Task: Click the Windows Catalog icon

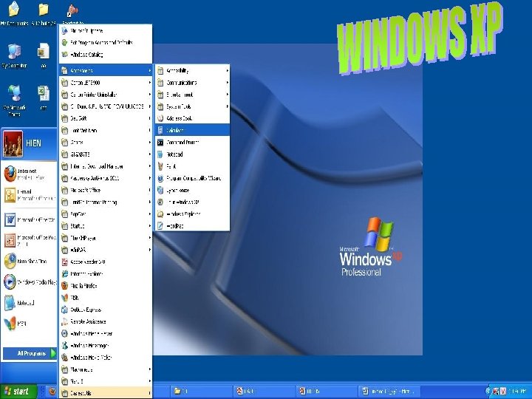Action: 64,54
